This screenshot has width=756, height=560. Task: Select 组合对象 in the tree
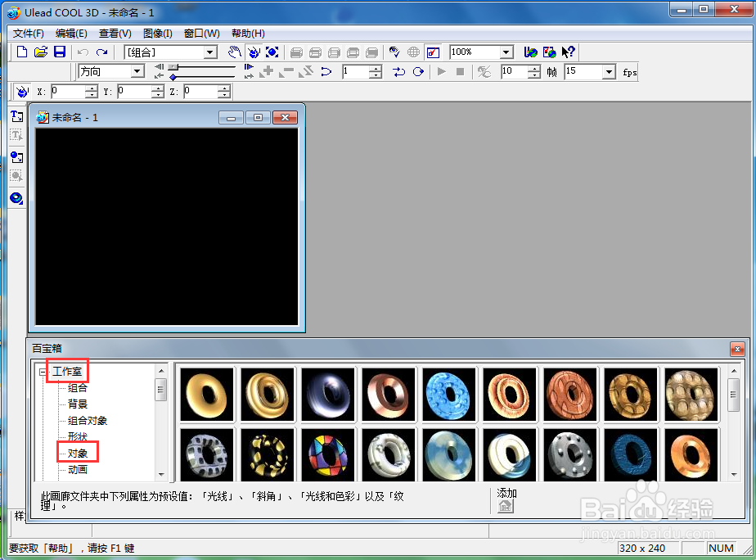88,421
